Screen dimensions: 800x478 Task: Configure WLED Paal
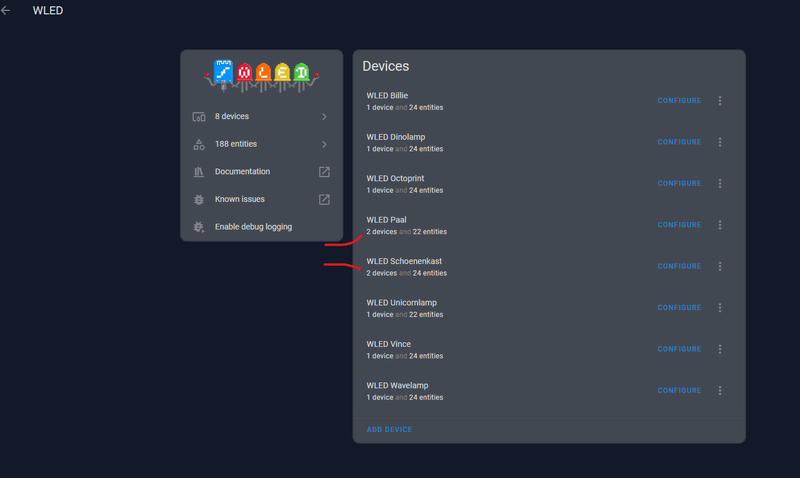point(679,224)
